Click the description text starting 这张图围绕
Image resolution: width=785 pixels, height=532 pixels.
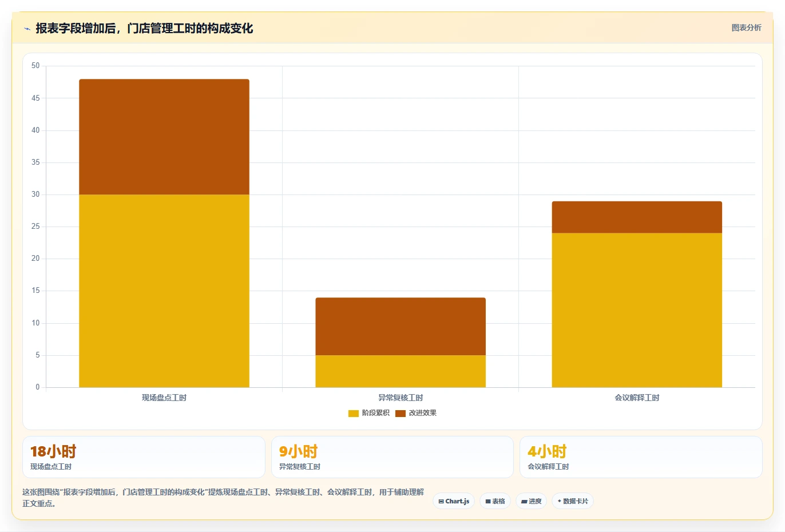[x=223, y=498]
